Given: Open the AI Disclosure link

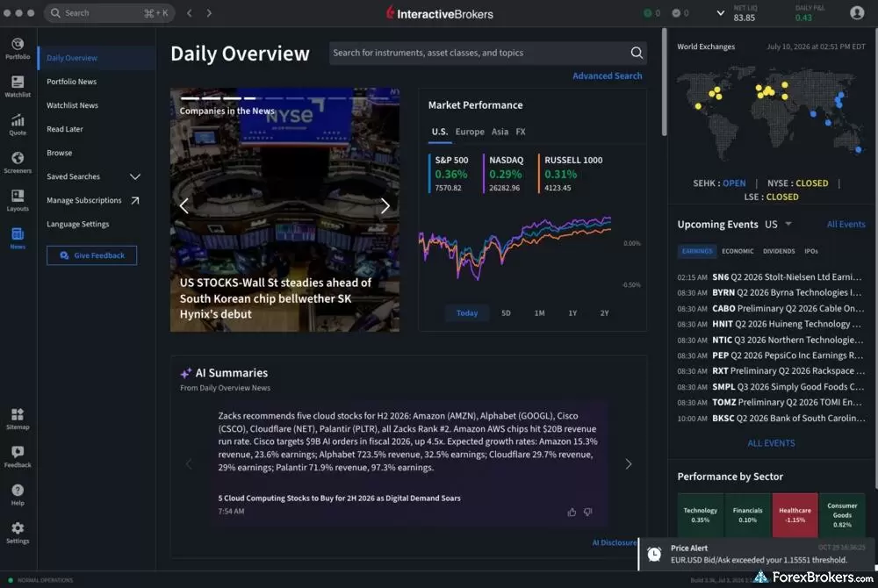Looking at the screenshot, I should pos(615,542).
